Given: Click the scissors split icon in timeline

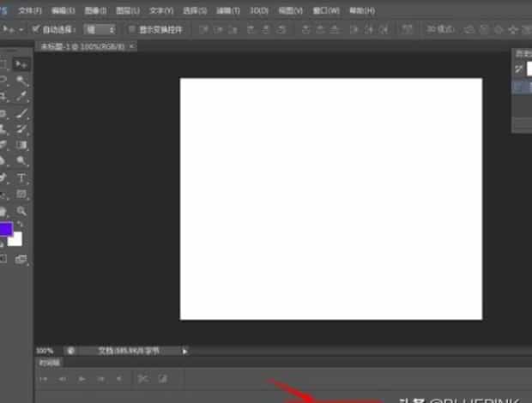Looking at the screenshot, I should coord(142,378).
